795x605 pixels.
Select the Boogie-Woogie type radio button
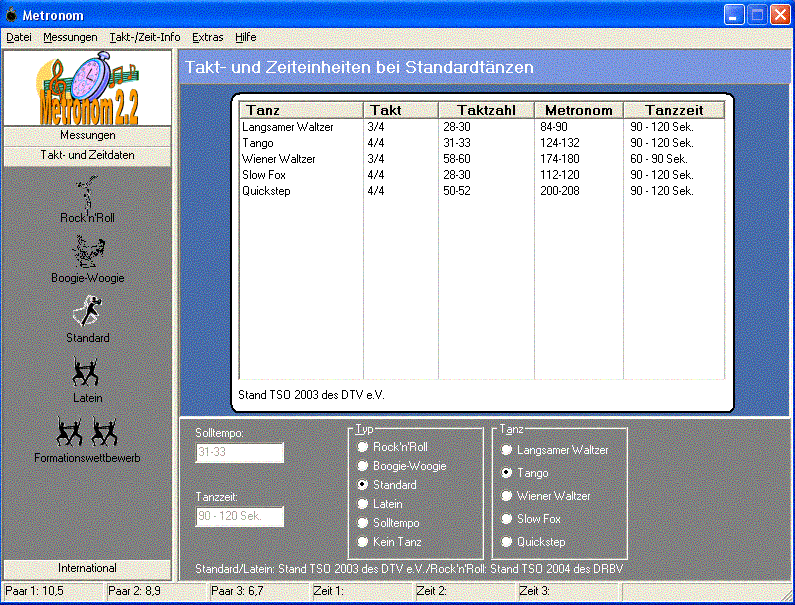(x=362, y=466)
